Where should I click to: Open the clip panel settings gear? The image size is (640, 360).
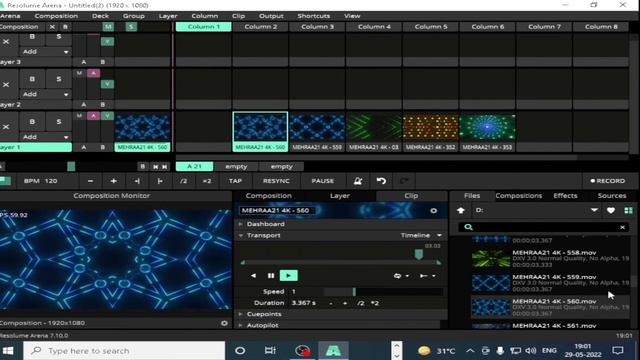433,211
